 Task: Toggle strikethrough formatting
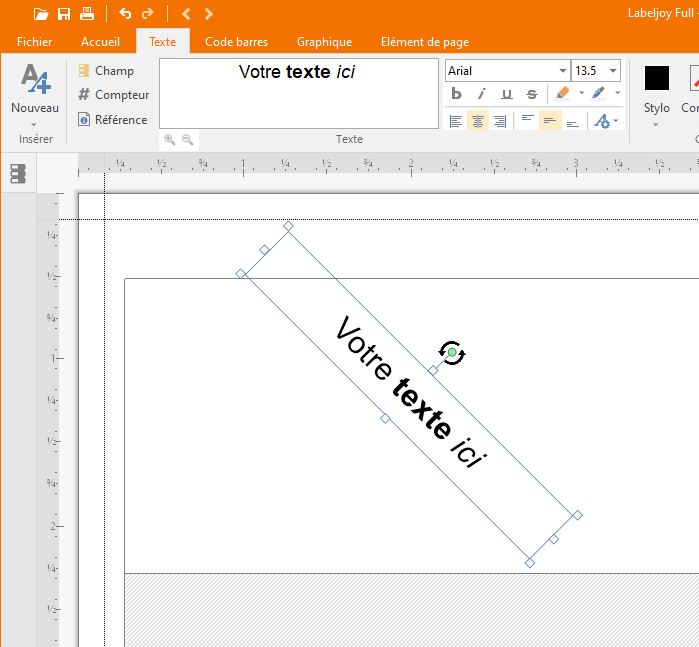click(531, 94)
